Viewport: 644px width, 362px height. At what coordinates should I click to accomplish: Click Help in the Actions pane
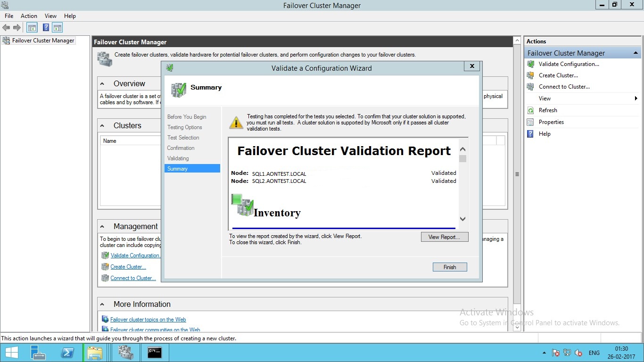pos(545,134)
